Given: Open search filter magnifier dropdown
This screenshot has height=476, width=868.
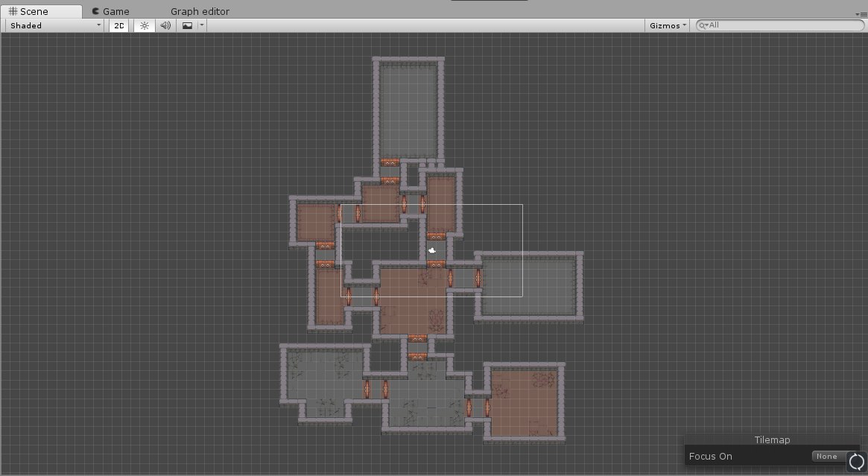Looking at the screenshot, I should [703, 25].
